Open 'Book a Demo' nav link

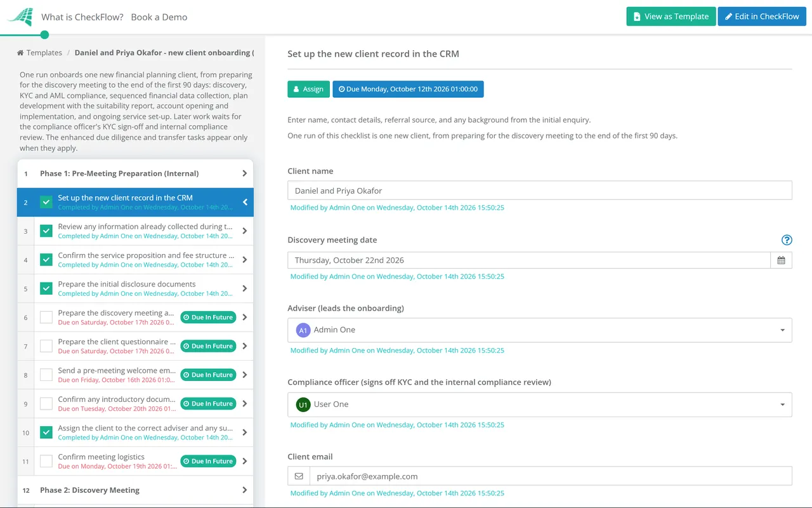pyautogui.click(x=159, y=17)
